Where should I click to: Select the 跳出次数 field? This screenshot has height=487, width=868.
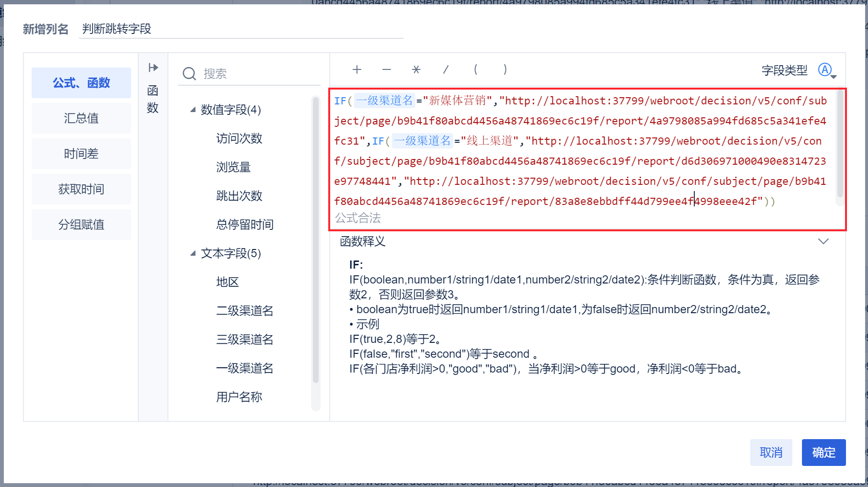pos(239,196)
